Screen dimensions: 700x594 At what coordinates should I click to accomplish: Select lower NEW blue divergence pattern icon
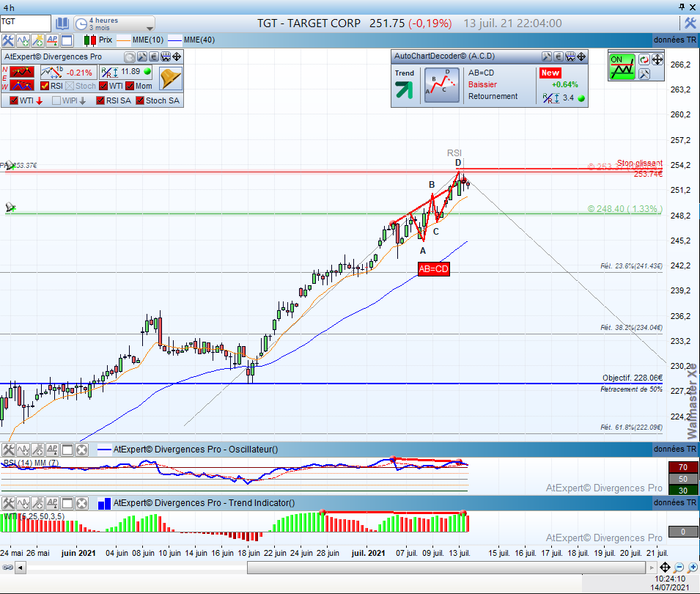22,85
